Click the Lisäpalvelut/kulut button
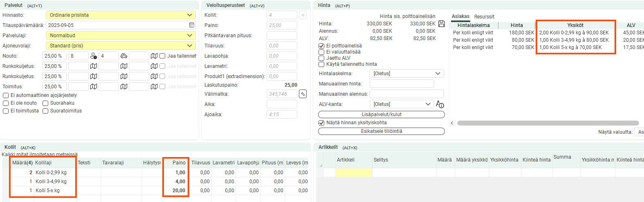The image size is (644, 202). [381, 114]
